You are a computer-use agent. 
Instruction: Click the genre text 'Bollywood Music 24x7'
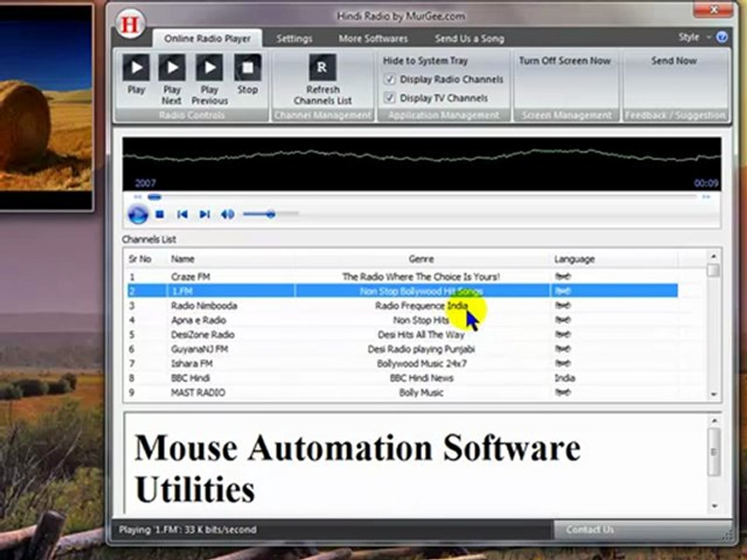pyautogui.click(x=421, y=363)
